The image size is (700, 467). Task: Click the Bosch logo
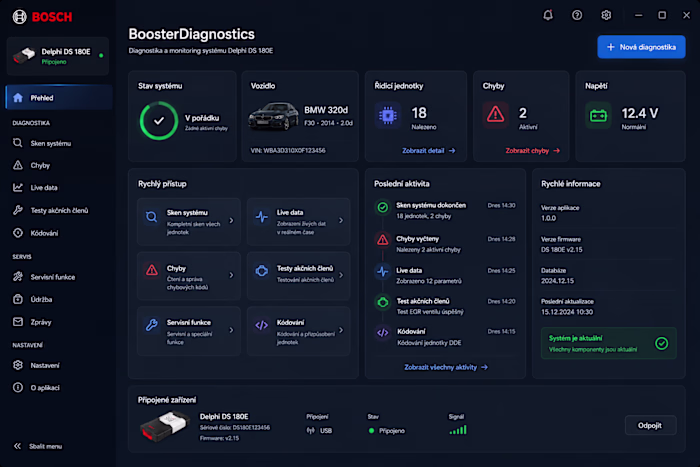(x=42, y=17)
